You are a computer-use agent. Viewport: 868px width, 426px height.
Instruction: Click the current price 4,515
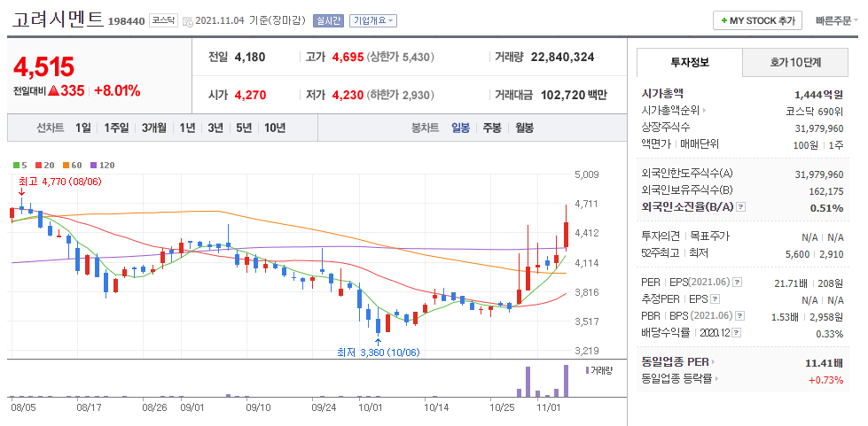(43, 67)
